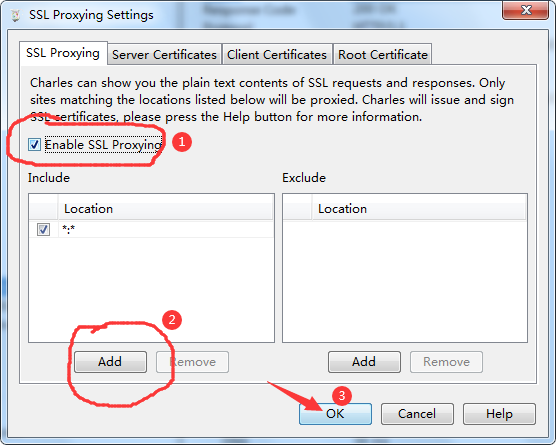Click inside the empty Exclude list area

[x=405, y=281]
